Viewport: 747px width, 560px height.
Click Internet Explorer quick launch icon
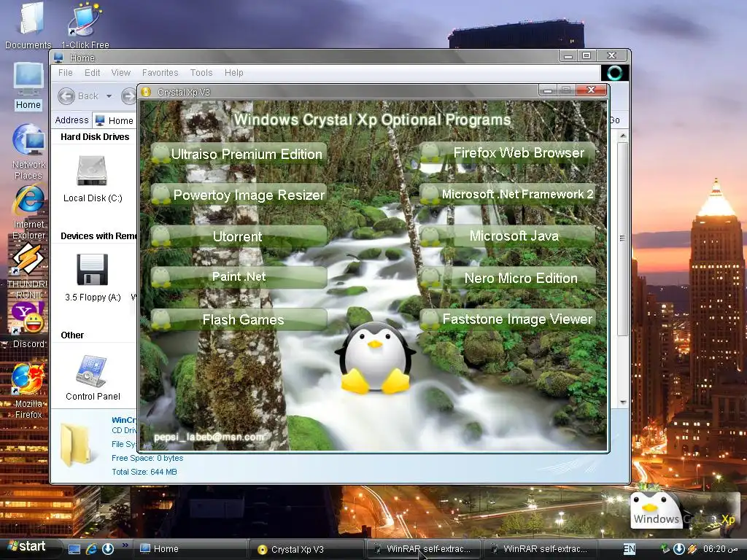coord(91,549)
